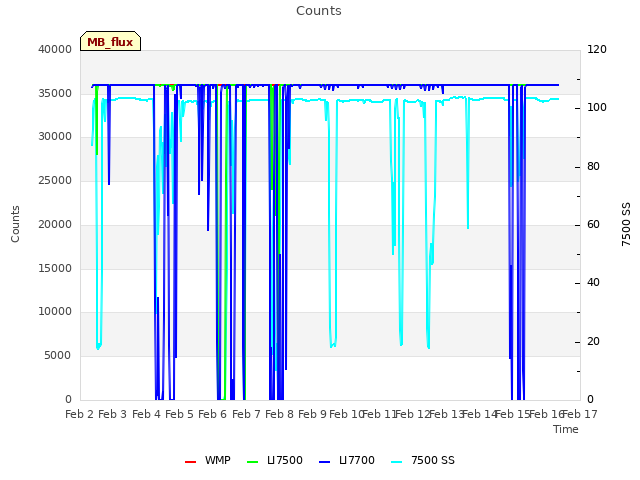Click the Feb 2 date label
Screen dimensions: 640x480
[x=80, y=415]
